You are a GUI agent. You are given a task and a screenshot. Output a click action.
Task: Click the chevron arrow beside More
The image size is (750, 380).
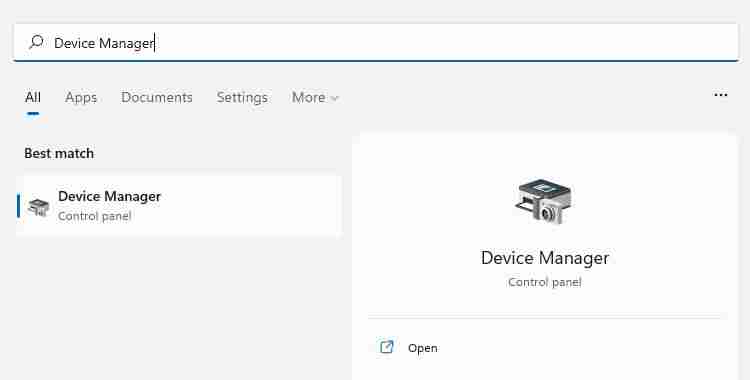pos(335,99)
